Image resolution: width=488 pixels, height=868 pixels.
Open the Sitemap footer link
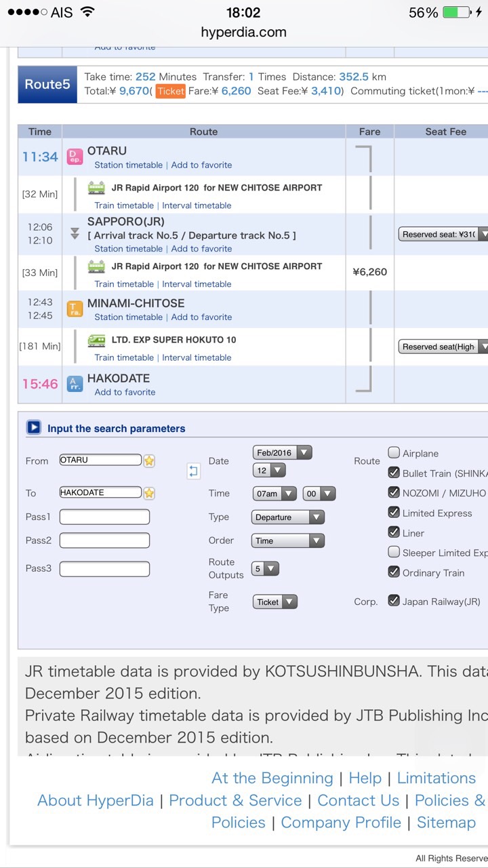pyautogui.click(x=447, y=823)
